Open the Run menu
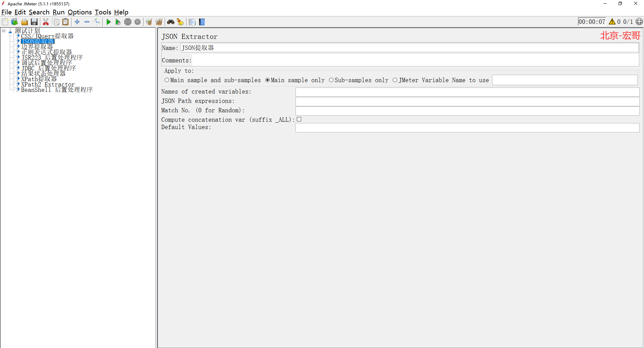The width and height of the screenshot is (644, 348). [59, 12]
